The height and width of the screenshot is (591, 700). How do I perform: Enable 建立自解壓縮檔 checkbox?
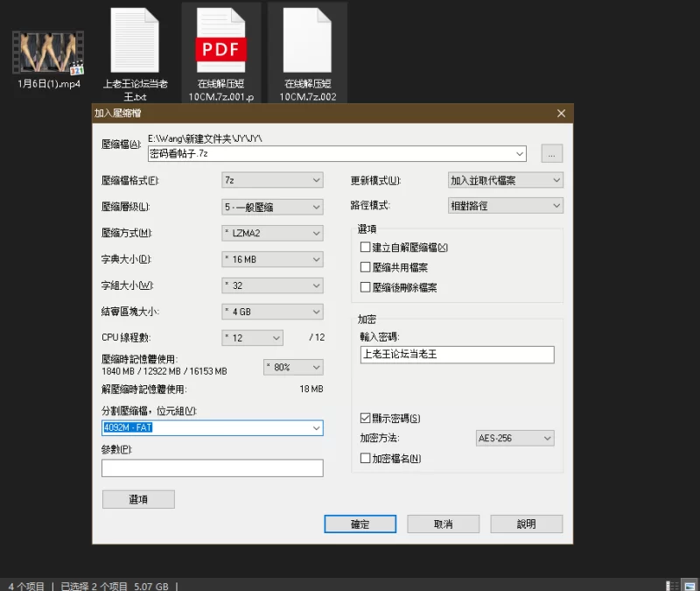click(366, 248)
